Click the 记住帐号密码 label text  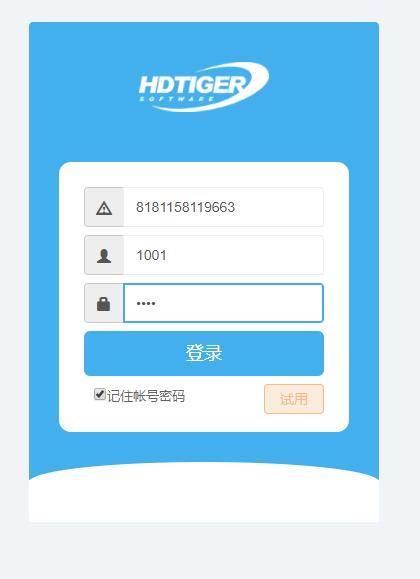[x=146, y=396]
